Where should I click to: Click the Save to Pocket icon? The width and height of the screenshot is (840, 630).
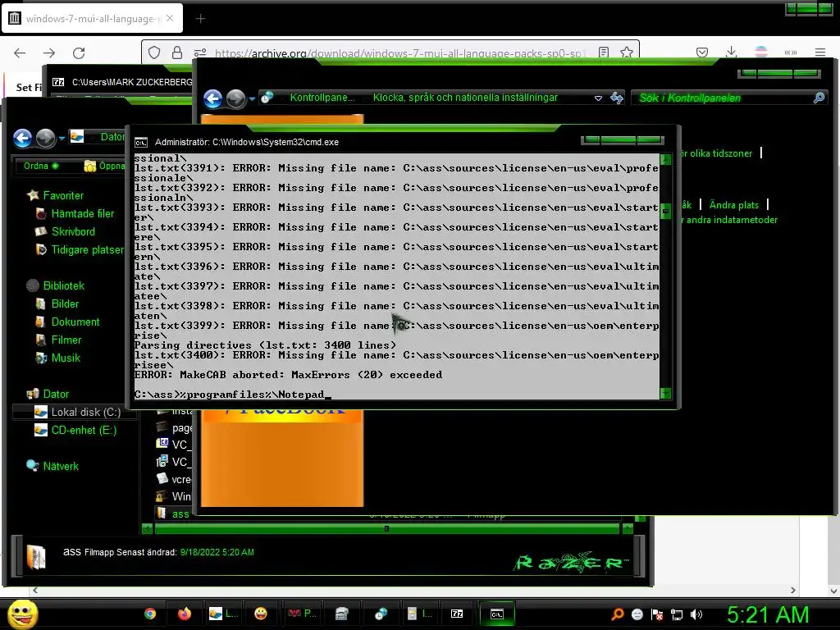[x=702, y=52]
